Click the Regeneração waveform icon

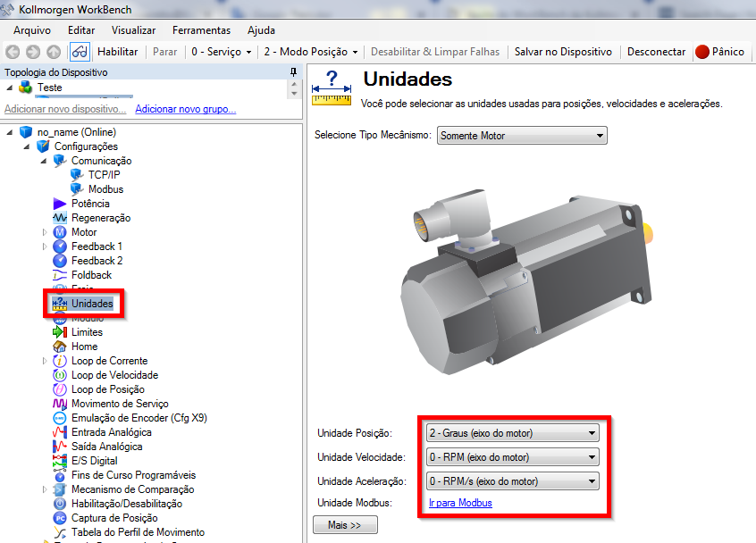point(60,218)
